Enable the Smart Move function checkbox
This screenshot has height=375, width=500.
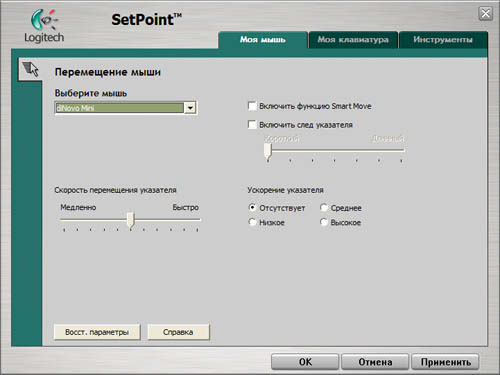pyautogui.click(x=252, y=106)
